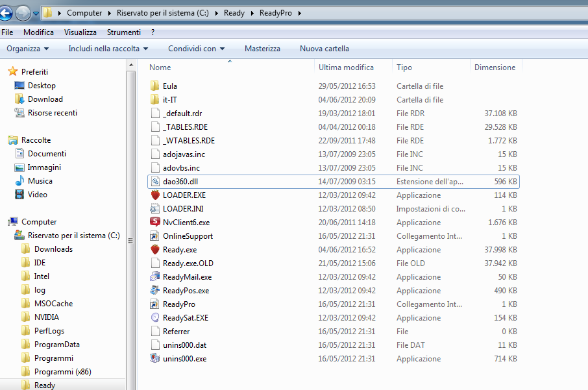This screenshot has width=588, height=390.
Task: Click the Forward navigation arrow button
Action: 23,14
